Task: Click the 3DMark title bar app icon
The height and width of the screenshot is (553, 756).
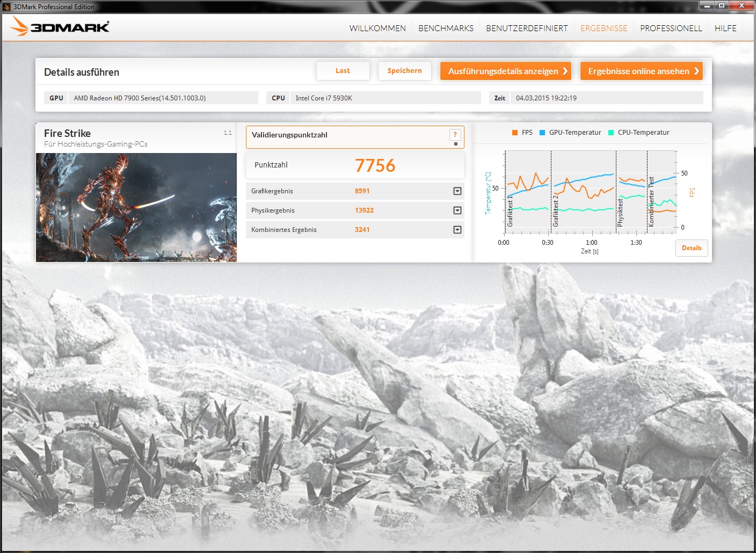Action: (6, 6)
